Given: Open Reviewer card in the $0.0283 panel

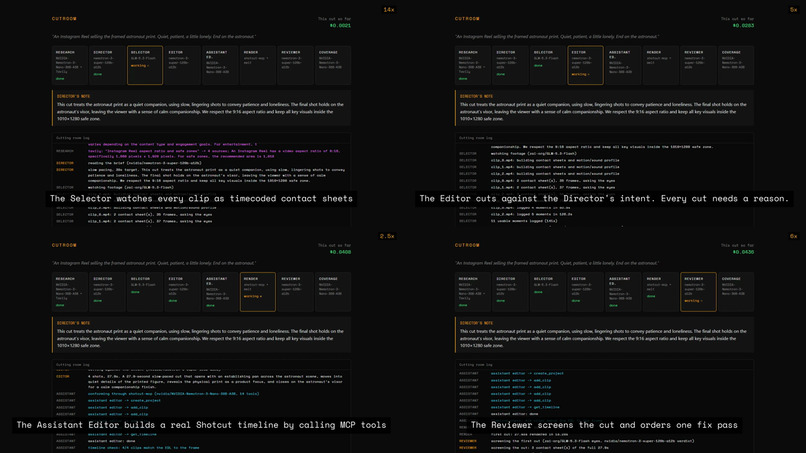Looking at the screenshot, I should (x=699, y=65).
